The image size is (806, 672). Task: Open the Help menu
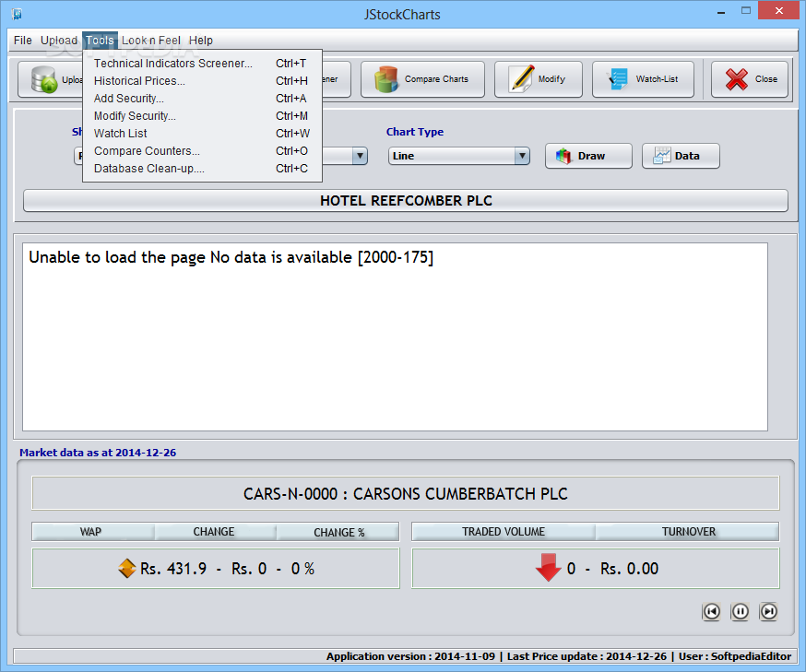[x=200, y=40]
